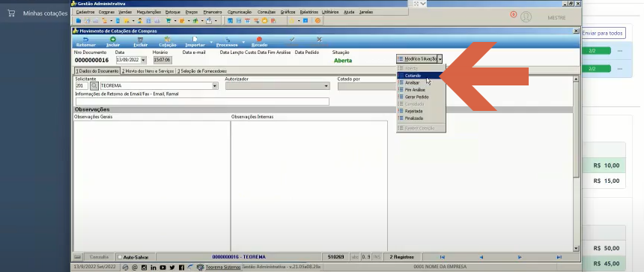This screenshot has width=644, height=272.
Task: Open the Instagram icon in status bar
Action: (145, 268)
